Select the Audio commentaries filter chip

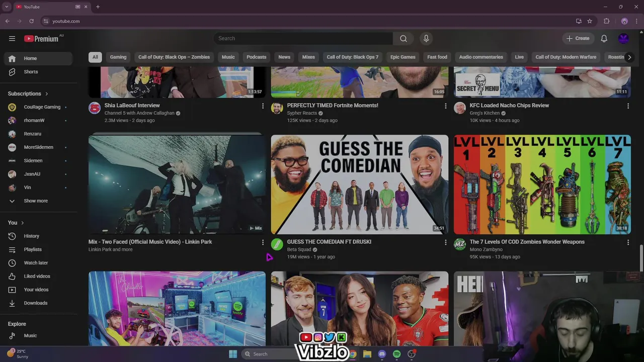(x=481, y=57)
